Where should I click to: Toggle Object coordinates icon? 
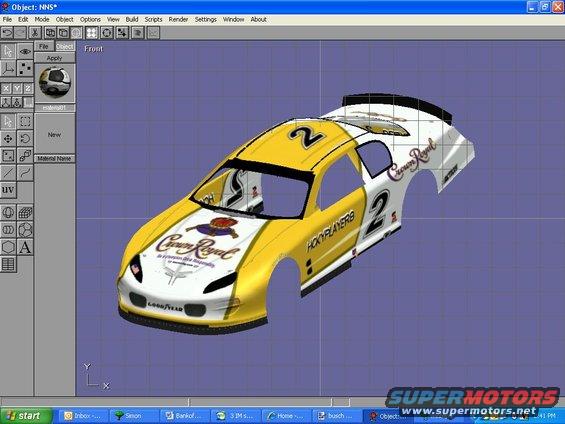[17, 102]
